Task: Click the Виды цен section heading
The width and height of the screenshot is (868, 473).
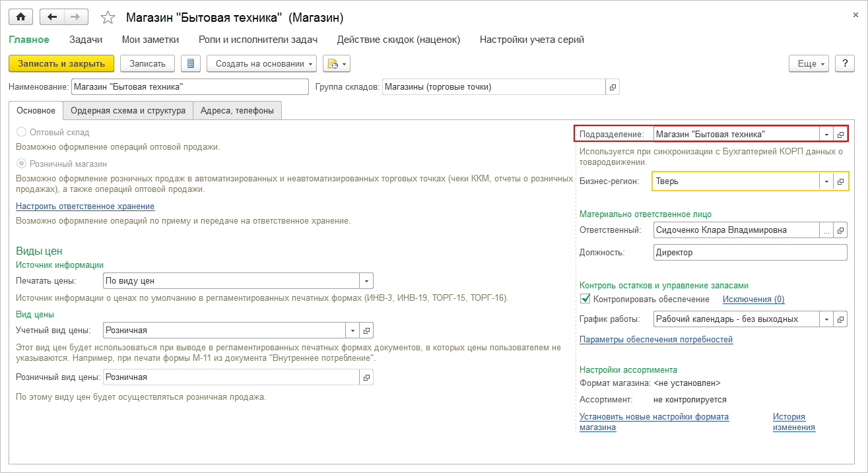Action: coord(39,251)
